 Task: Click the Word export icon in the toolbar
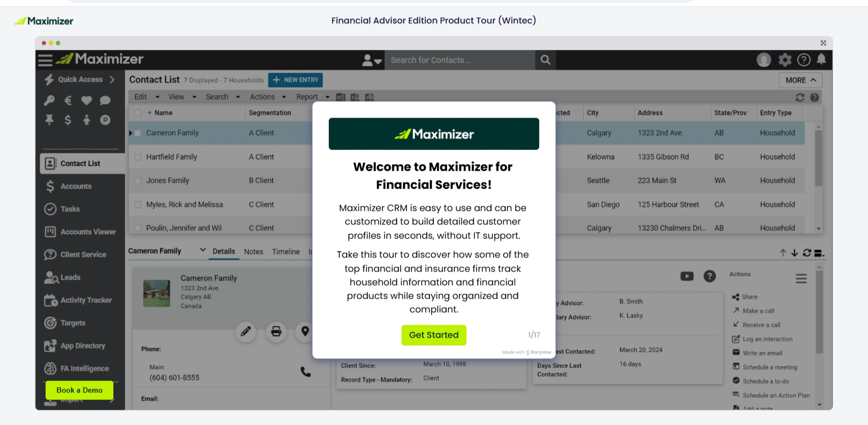(x=341, y=97)
